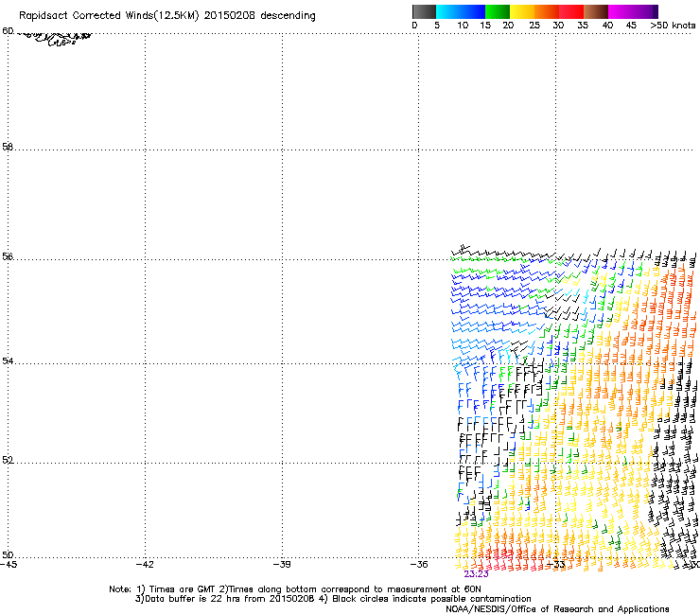The height and width of the screenshot is (615, 700).
Task: Select the yellow 20-25 knots legend segment
Action: (522, 11)
